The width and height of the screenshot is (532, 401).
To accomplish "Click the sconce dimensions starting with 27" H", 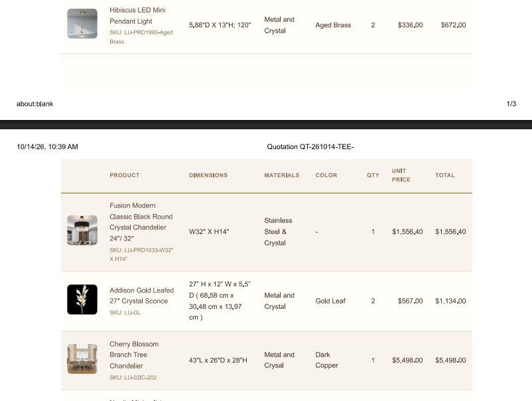I will [x=220, y=301].
